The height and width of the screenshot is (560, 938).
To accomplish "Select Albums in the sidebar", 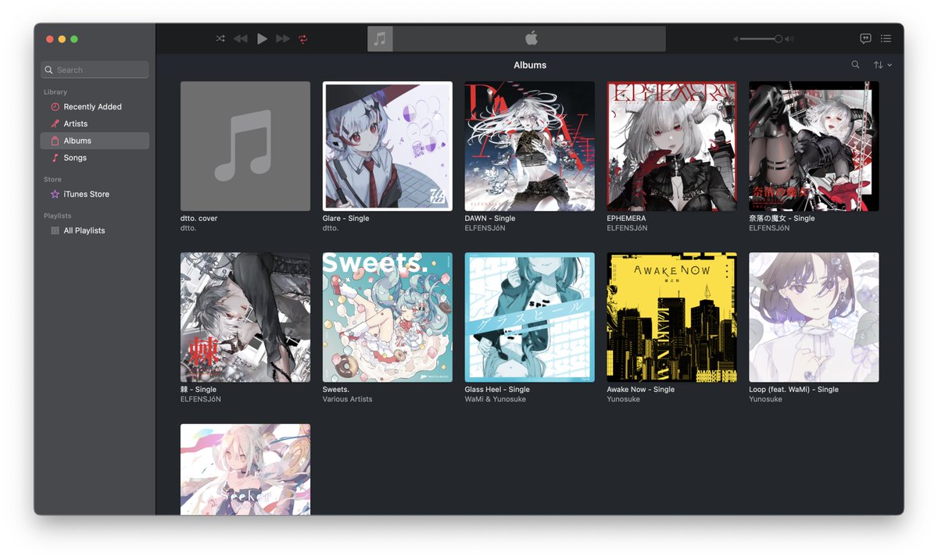I will 95,141.
